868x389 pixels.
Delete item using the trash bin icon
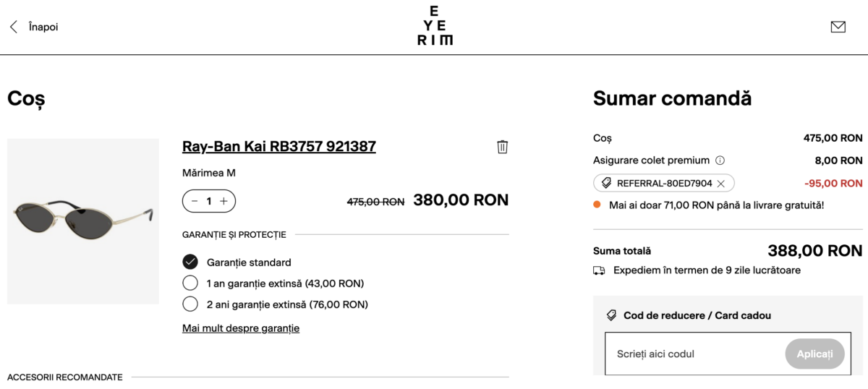tap(503, 147)
